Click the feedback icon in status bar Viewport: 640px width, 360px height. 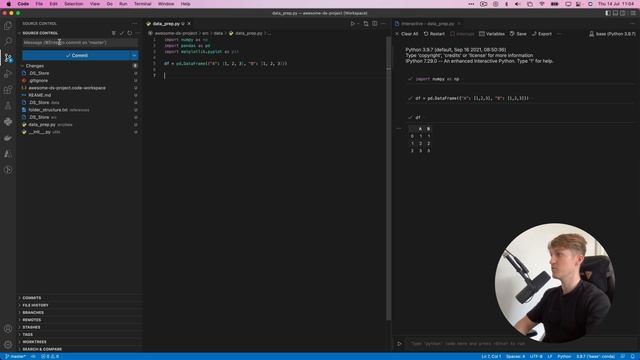623,356
